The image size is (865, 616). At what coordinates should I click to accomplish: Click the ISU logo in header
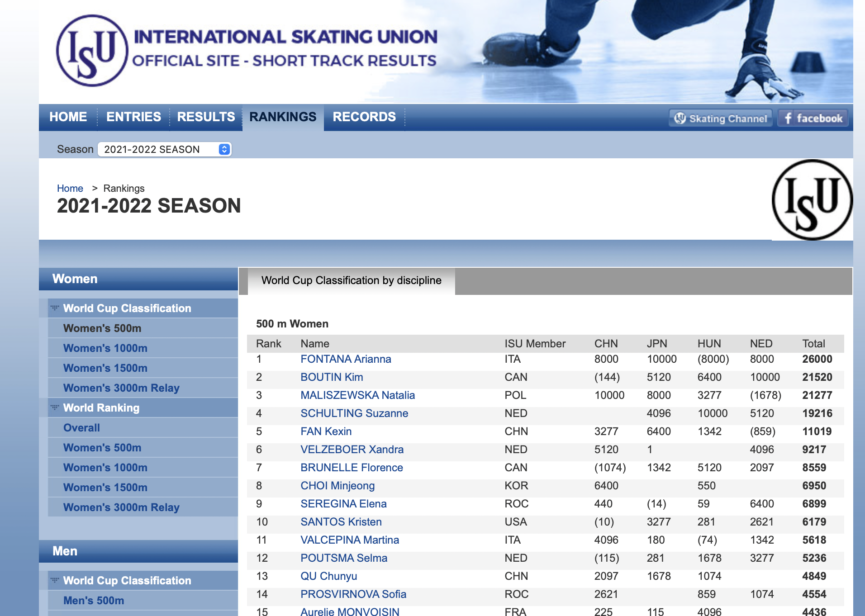pyautogui.click(x=92, y=51)
